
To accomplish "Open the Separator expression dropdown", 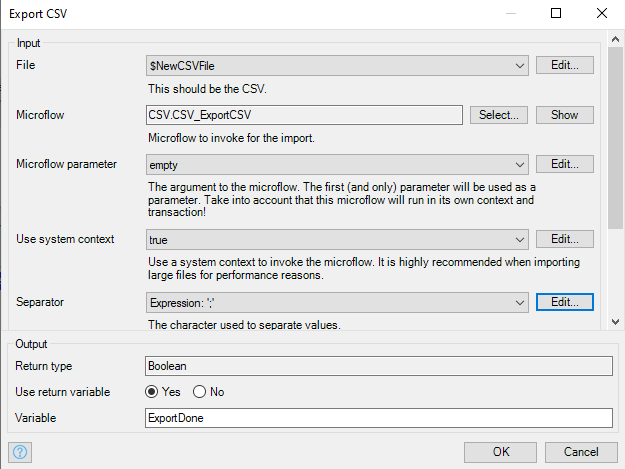I will click(337, 303).
